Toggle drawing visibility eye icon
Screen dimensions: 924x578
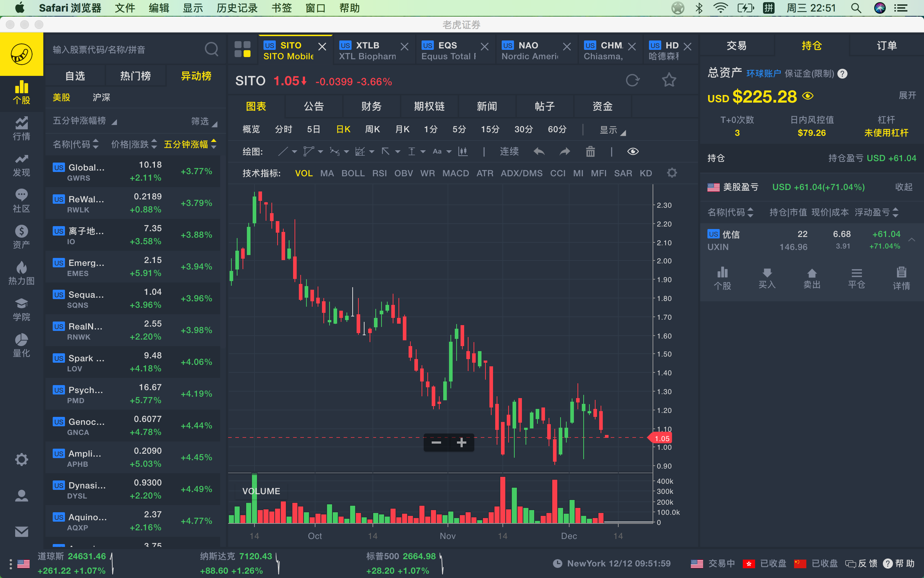click(633, 152)
